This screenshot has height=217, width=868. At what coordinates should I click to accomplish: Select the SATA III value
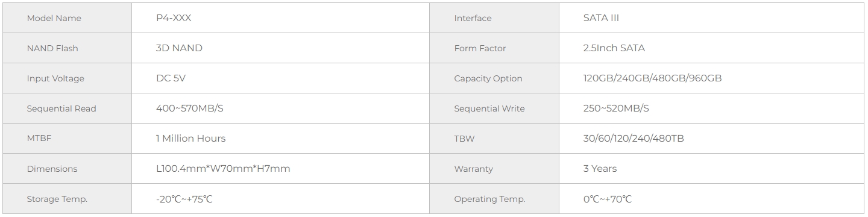coord(601,18)
